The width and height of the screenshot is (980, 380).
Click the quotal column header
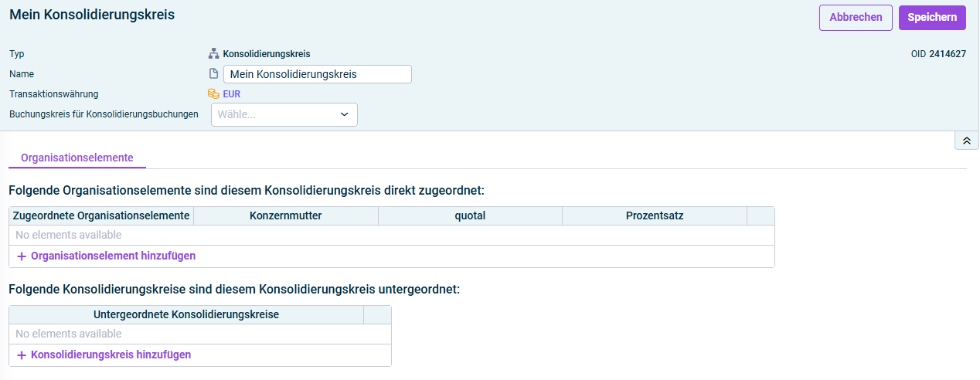pyautogui.click(x=470, y=216)
